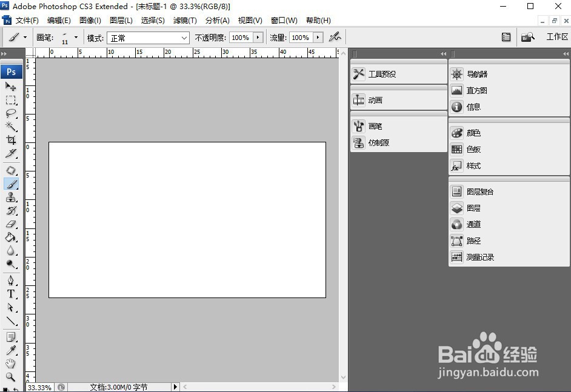Select the Eraser tool
Screen dimensions: 571x392
pyautogui.click(x=11, y=224)
